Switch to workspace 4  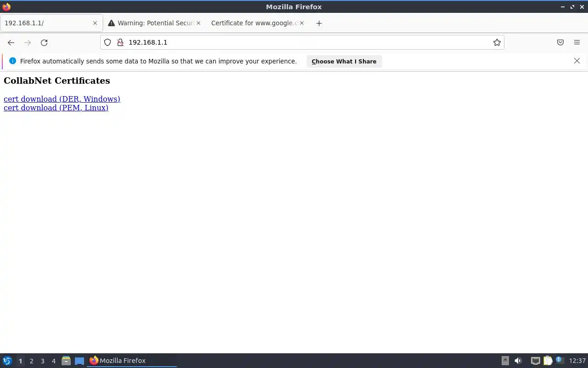pyautogui.click(x=53, y=361)
